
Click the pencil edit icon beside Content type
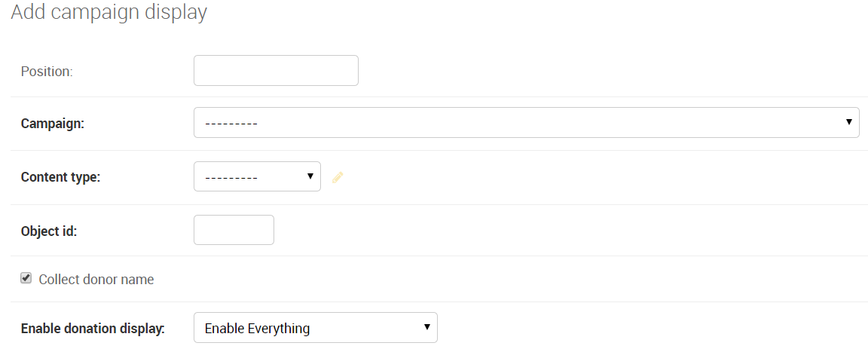click(x=338, y=177)
